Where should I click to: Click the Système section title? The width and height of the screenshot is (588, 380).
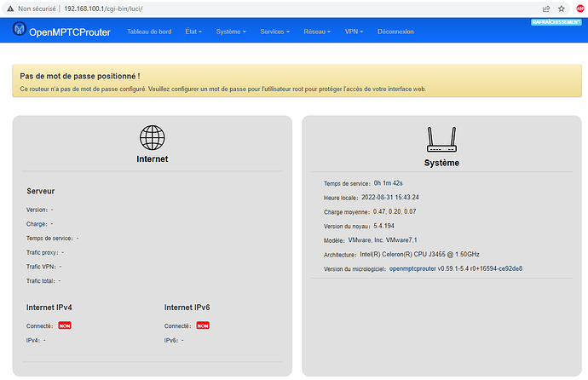pyautogui.click(x=441, y=163)
